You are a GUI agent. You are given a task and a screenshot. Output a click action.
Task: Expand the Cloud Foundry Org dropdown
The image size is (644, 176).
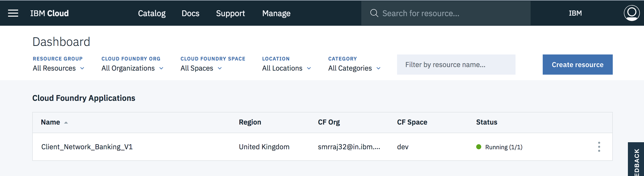pos(133,68)
